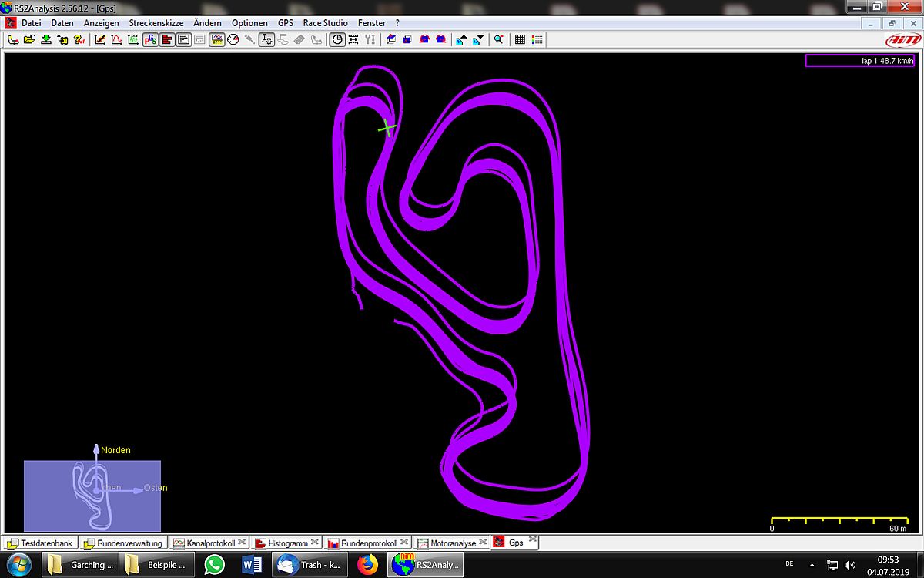The image size is (924, 578).
Task: Toggle the GPS view toolbar button
Action: pos(150,39)
